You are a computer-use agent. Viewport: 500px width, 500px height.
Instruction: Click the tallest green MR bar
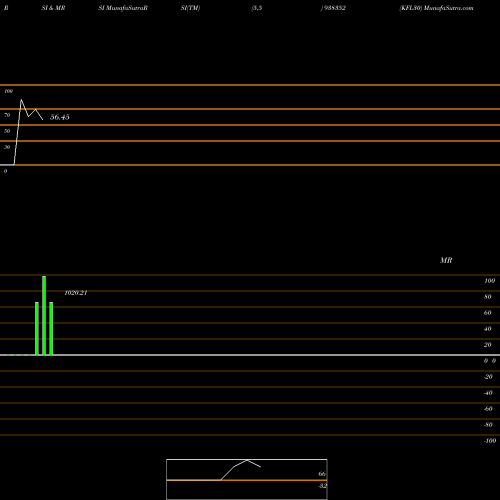point(44,316)
